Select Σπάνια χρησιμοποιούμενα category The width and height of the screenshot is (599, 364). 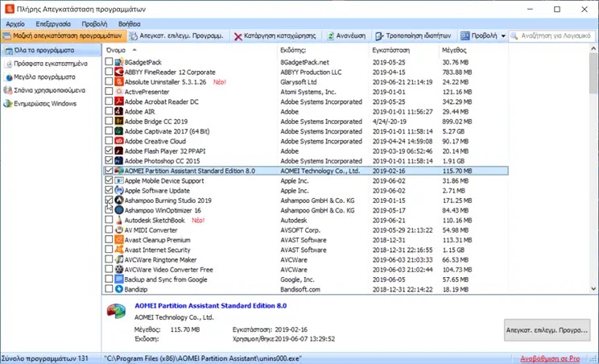(x=45, y=90)
